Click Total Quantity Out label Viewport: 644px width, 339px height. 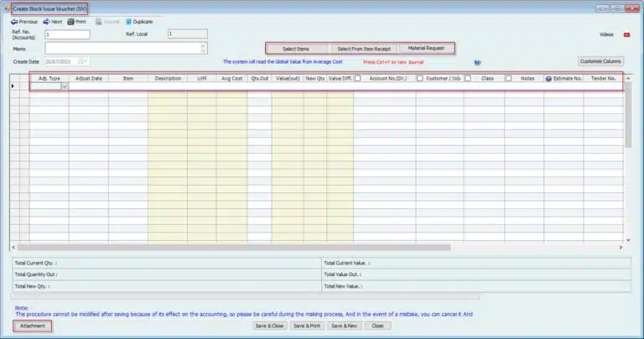point(36,274)
